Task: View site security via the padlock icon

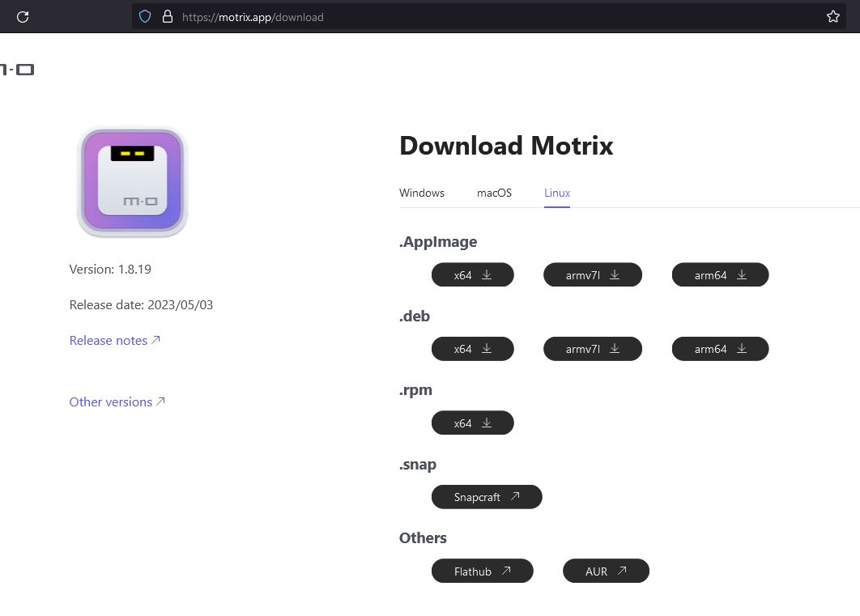Action: click(x=168, y=17)
